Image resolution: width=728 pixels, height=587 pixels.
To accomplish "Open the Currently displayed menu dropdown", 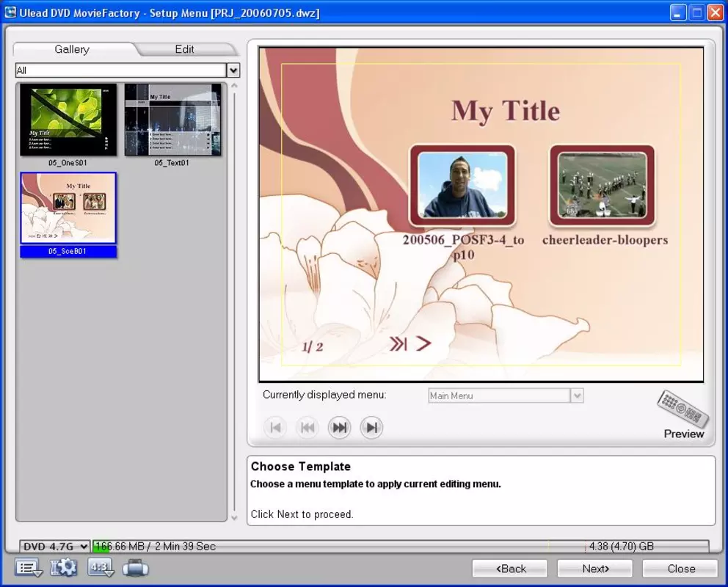I will pyautogui.click(x=577, y=395).
